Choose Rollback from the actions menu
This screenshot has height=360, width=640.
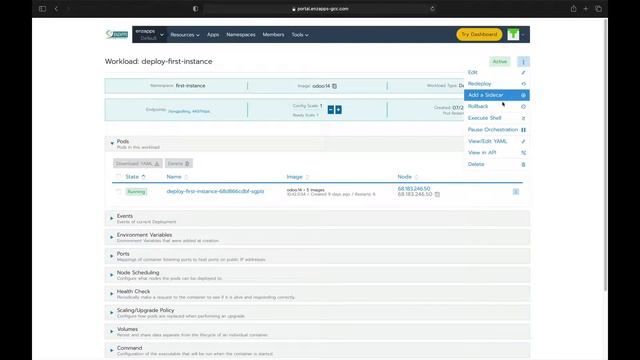point(497,107)
